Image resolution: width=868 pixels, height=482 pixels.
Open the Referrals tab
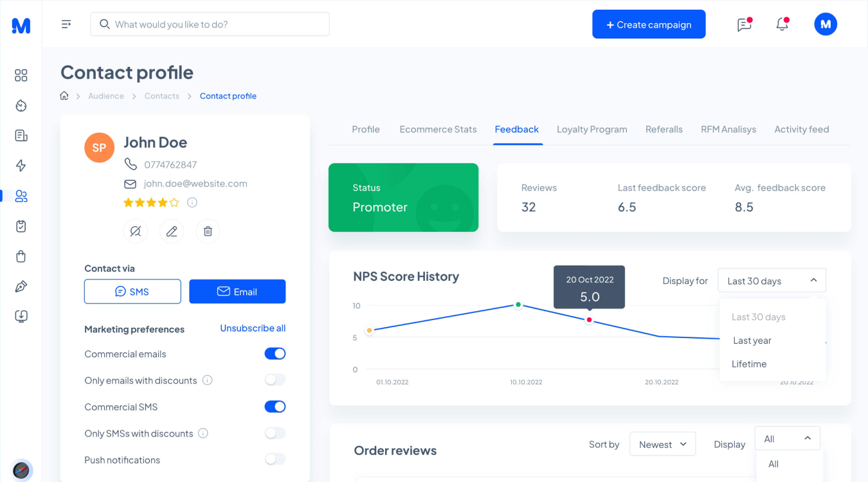(x=664, y=129)
